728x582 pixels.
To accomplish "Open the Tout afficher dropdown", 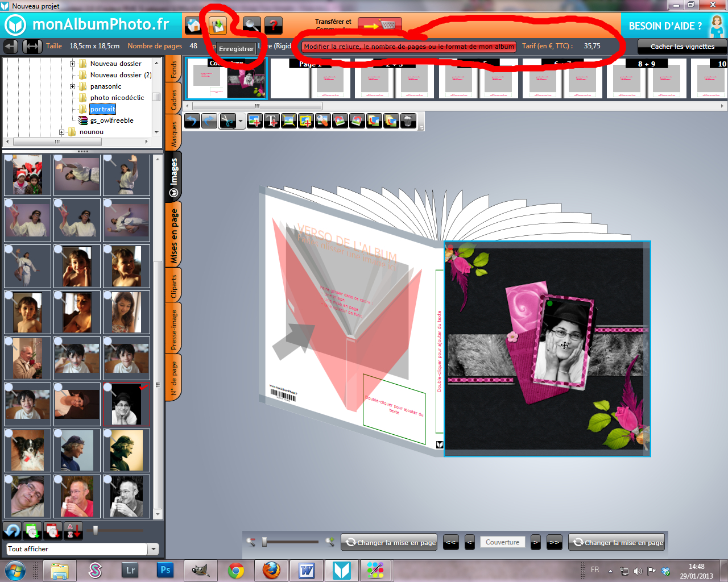I will [x=152, y=550].
